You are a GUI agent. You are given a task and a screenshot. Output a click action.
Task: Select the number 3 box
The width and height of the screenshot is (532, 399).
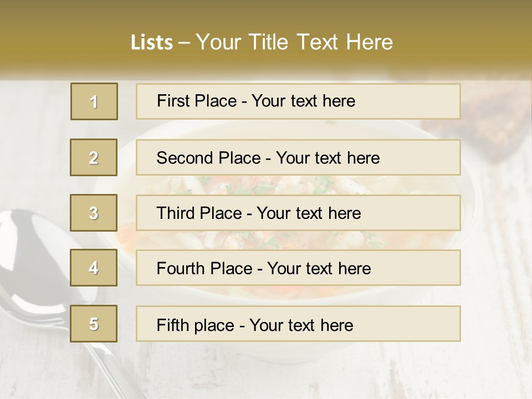[94, 213]
